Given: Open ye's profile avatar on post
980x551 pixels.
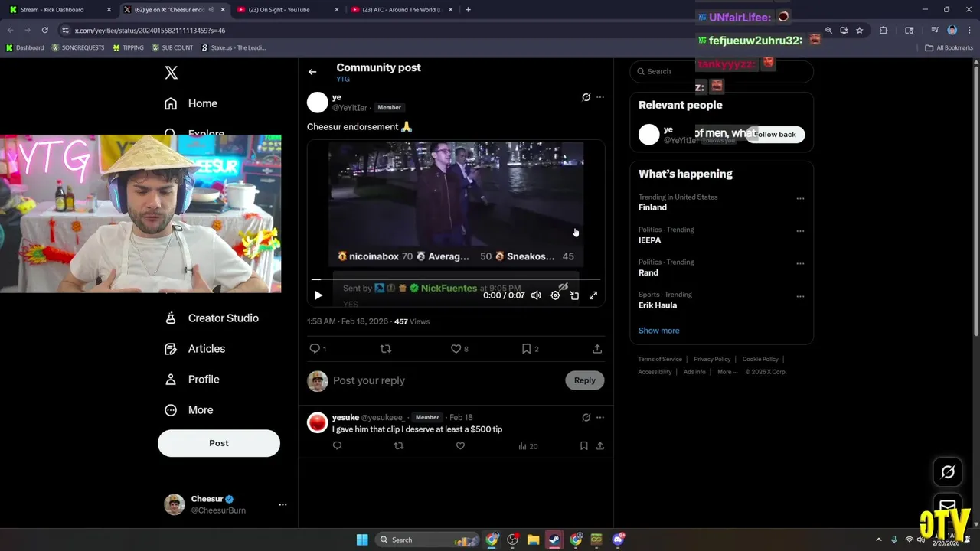Looking at the screenshot, I should [318, 102].
